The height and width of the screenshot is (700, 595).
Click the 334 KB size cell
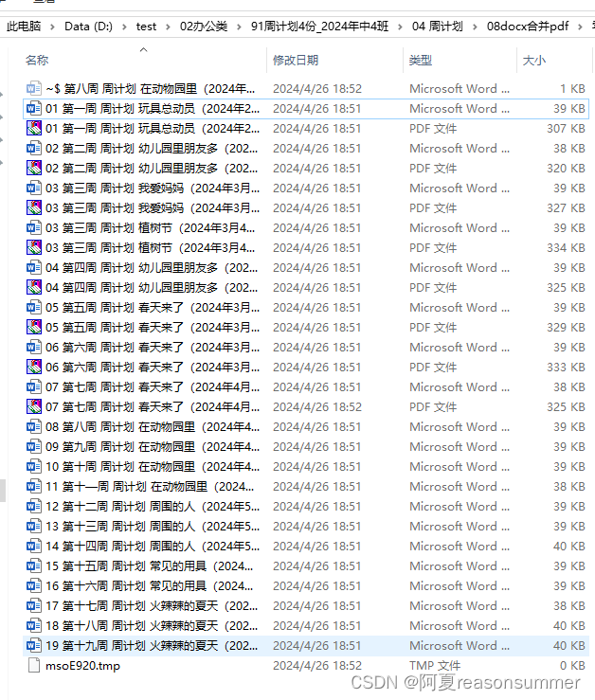pos(566,248)
